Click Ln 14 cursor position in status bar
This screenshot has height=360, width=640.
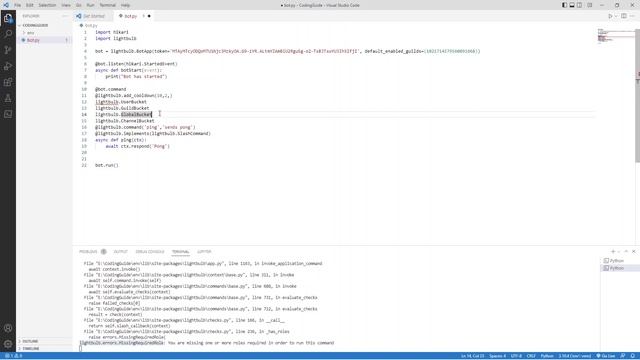point(472,356)
